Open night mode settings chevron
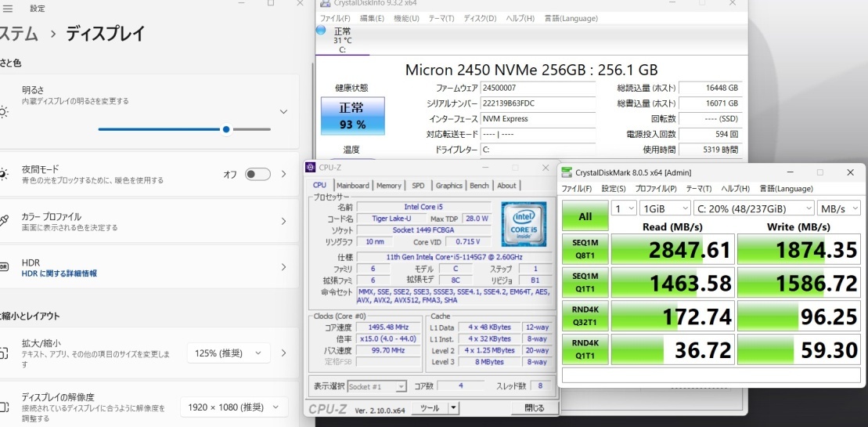 (283, 175)
